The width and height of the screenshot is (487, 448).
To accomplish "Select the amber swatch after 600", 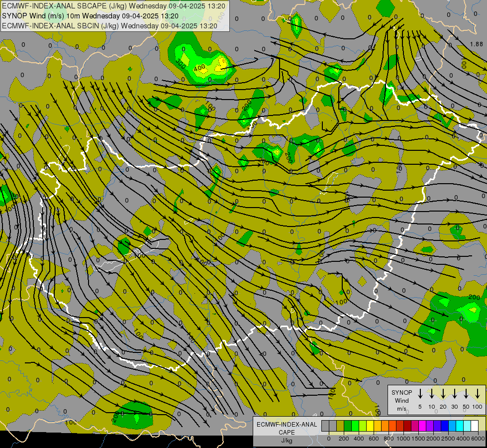I will [x=378, y=426].
